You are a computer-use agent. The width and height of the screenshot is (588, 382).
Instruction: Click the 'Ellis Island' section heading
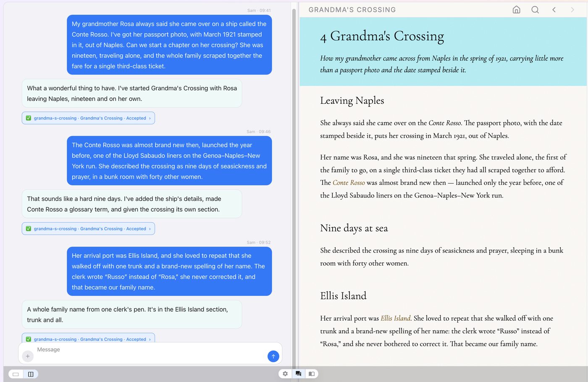(x=343, y=296)
